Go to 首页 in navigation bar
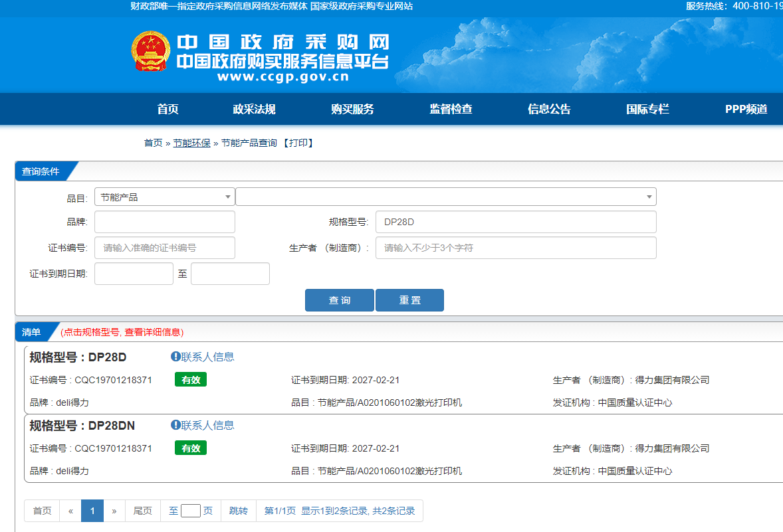783x532 pixels. (168, 110)
